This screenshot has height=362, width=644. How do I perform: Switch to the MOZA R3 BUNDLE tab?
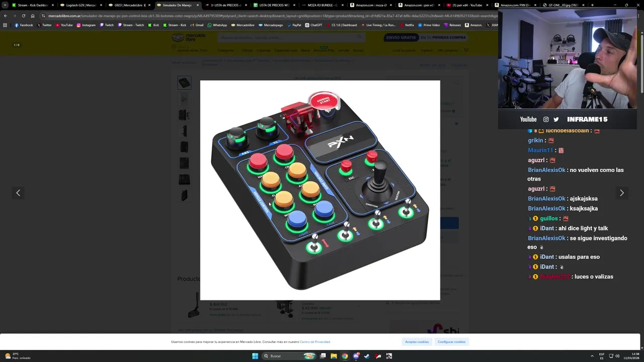tap(322, 5)
